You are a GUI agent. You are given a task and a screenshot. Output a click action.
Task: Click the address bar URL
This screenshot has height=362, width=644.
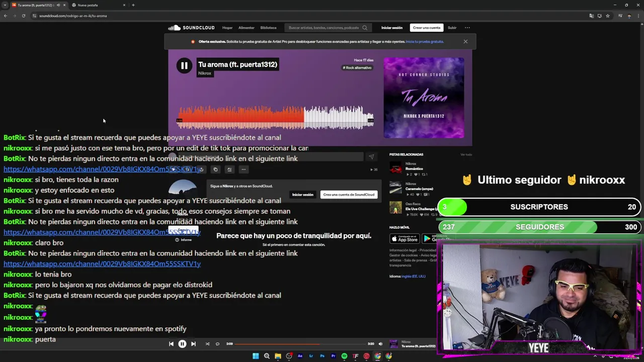[x=73, y=16]
